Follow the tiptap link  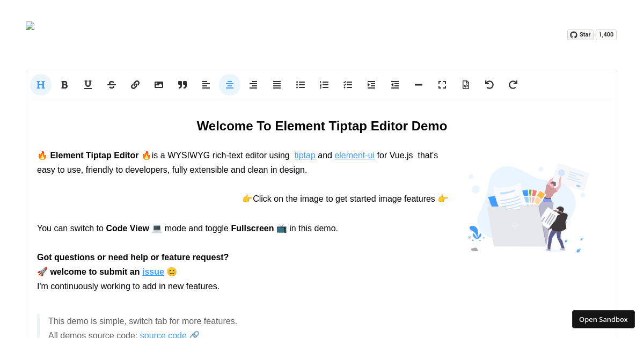305,156
